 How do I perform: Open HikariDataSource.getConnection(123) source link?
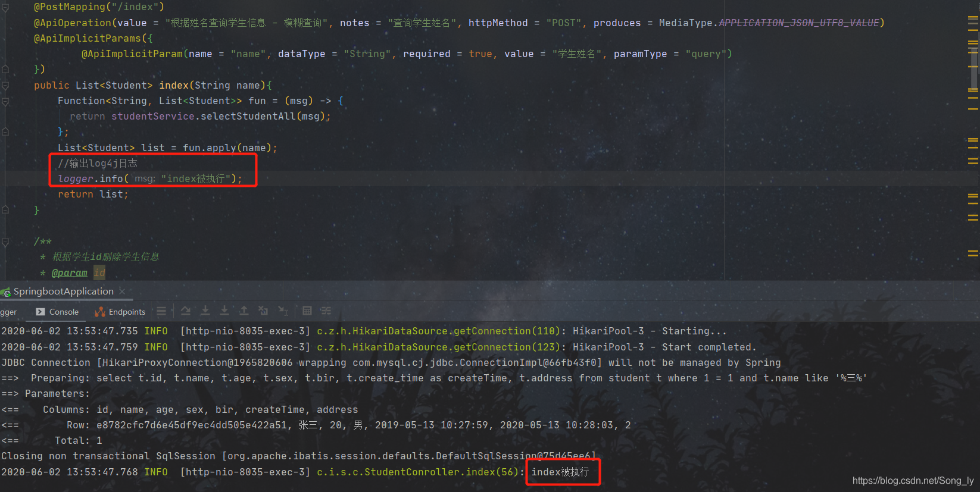438,347
